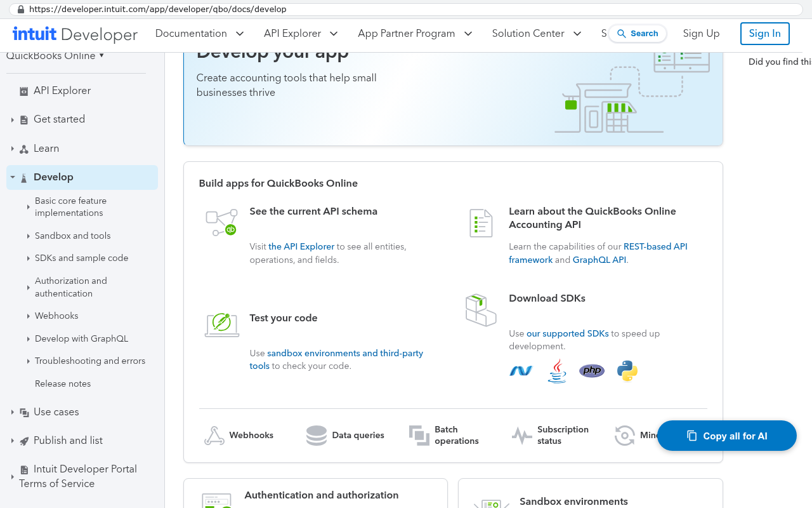
Task: Click the Subscription status pulse icon
Action: click(521, 436)
